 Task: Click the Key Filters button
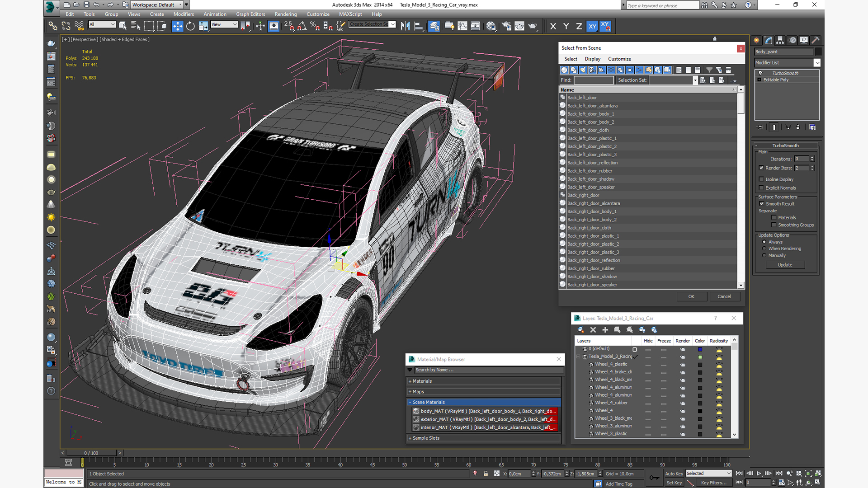tap(713, 483)
